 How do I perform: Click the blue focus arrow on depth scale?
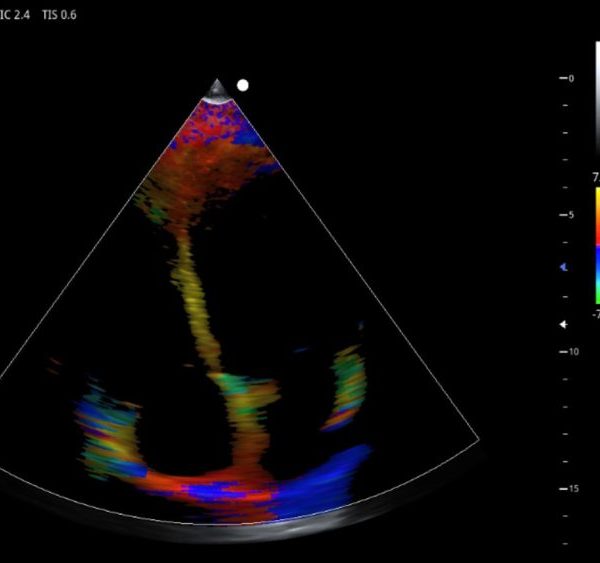pyautogui.click(x=563, y=268)
